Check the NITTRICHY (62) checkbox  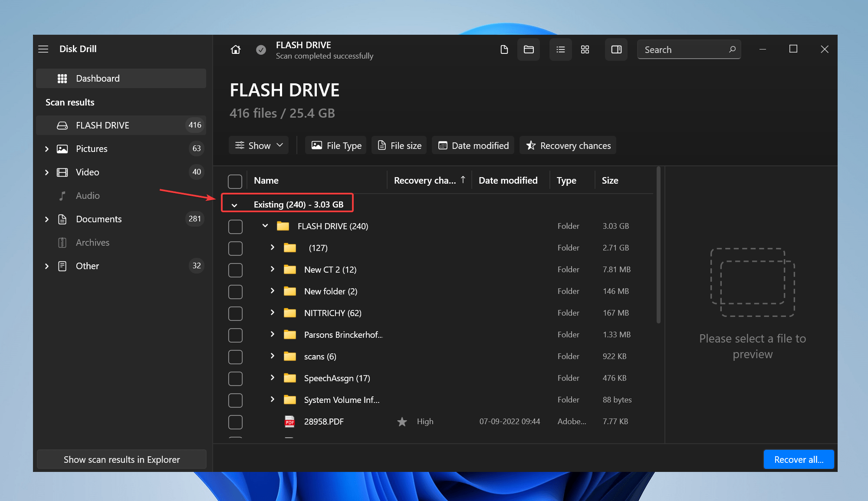(235, 313)
